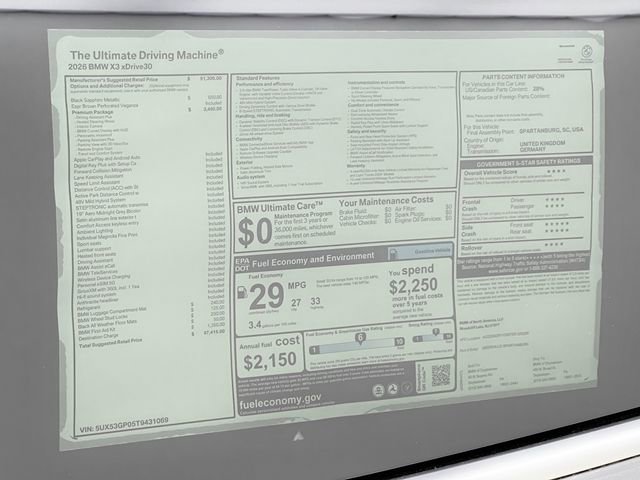Click 'Wireless Device Charging' line

104,278
